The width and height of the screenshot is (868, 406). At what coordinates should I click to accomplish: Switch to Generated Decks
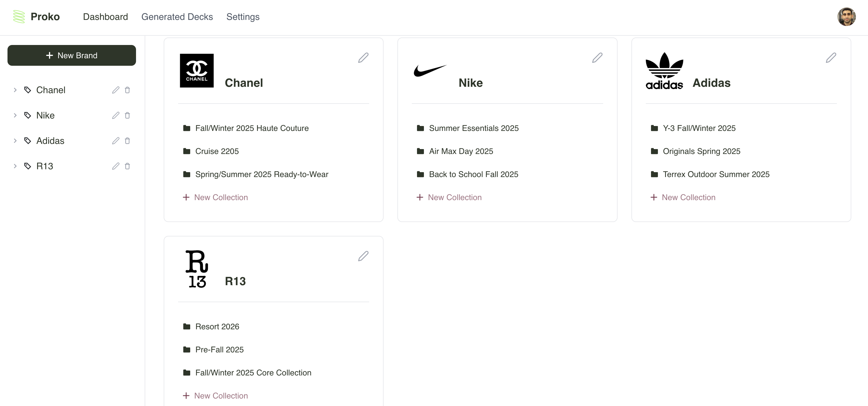tap(177, 16)
